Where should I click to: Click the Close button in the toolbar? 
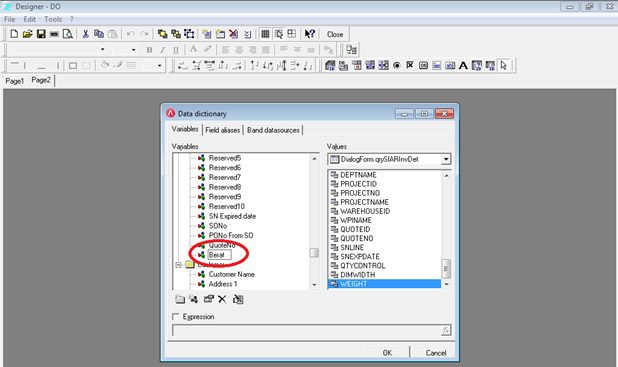[x=335, y=34]
